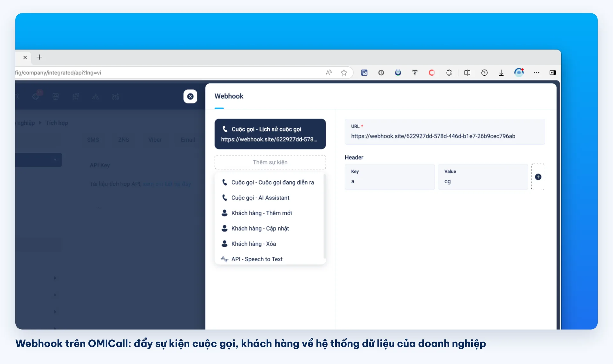The image size is (613, 364).
Task: Add page to favorites with star icon
Action: [x=344, y=72]
